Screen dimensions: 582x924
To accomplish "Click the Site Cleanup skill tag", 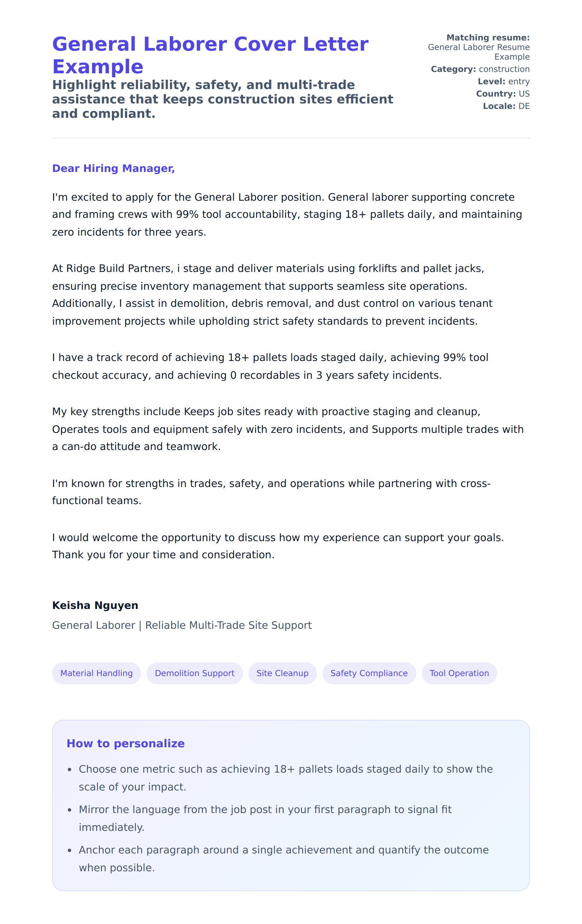I will pyautogui.click(x=282, y=673).
